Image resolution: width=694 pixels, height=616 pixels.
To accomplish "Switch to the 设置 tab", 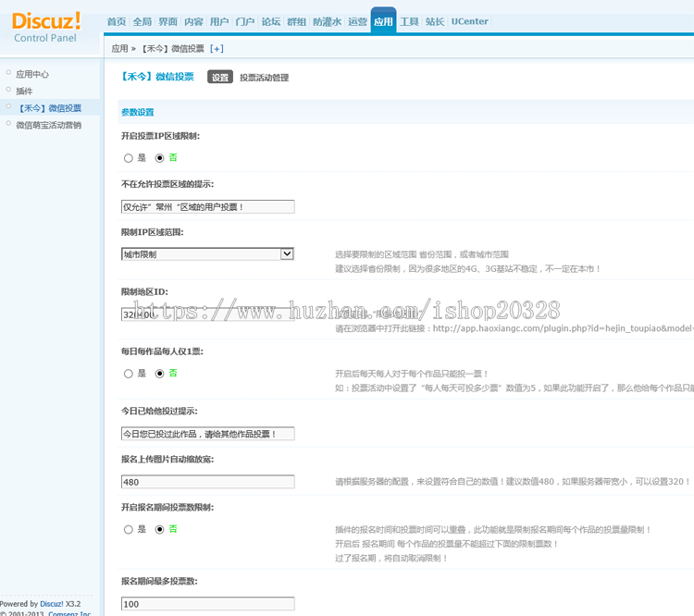I will coord(220,78).
